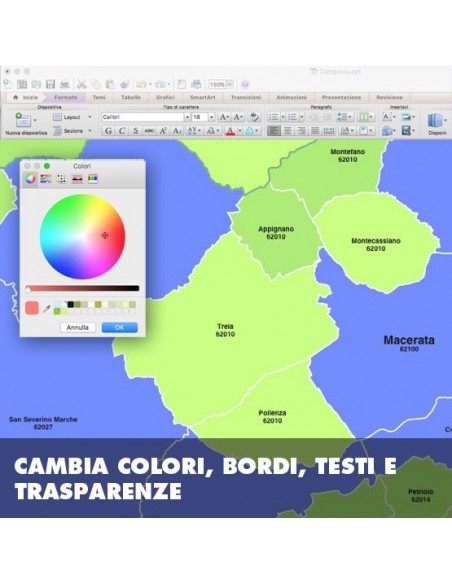Click the color wheel selection area
The height and width of the screenshot is (584, 452).
[x=82, y=237]
